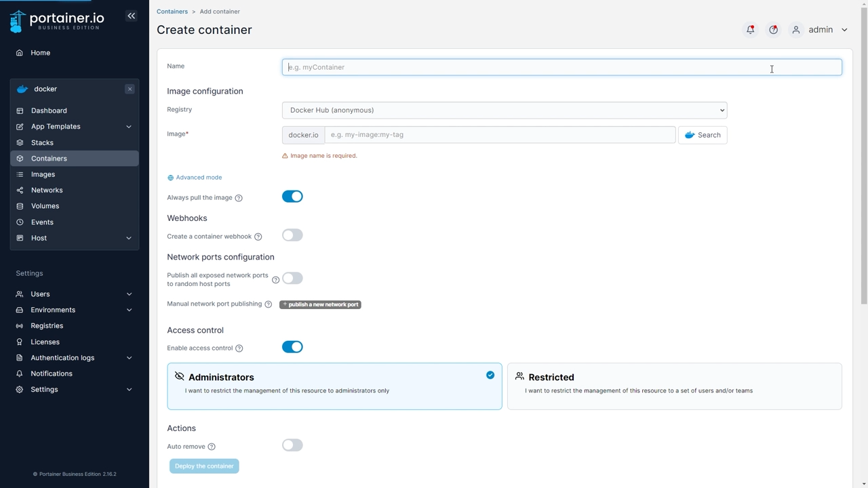Enable the Create a container webhook toggle
The width and height of the screenshot is (868, 488).
292,235
